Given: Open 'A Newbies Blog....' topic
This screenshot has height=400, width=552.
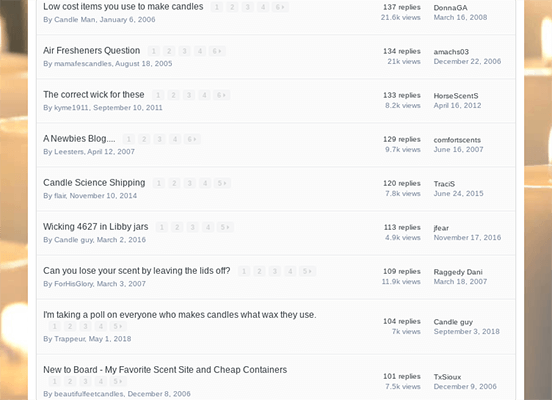Looking at the screenshot, I should click(x=79, y=139).
